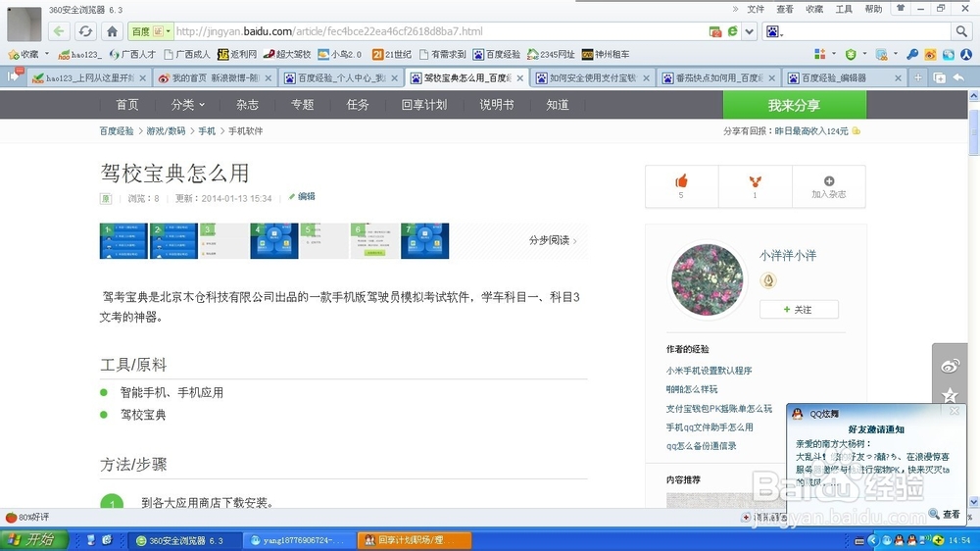This screenshot has width=980, height=551.
Task: Expand the 百度 search engine selector
Action: click(150, 31)
